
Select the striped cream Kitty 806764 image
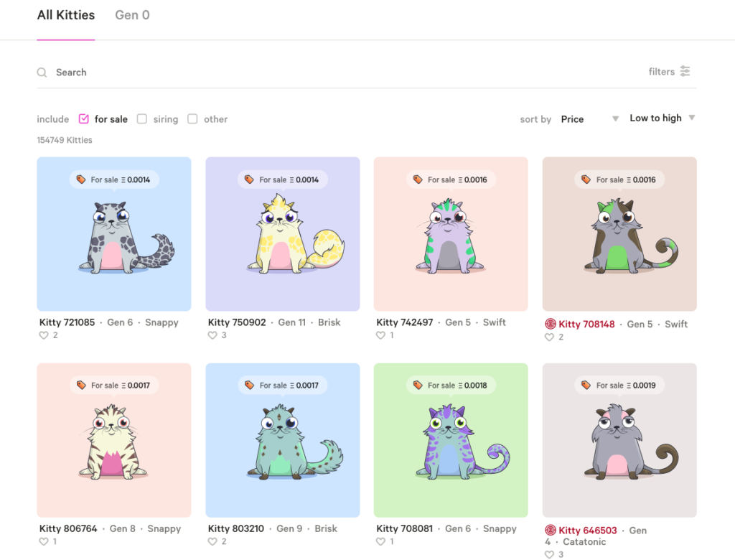coord(114,440)
